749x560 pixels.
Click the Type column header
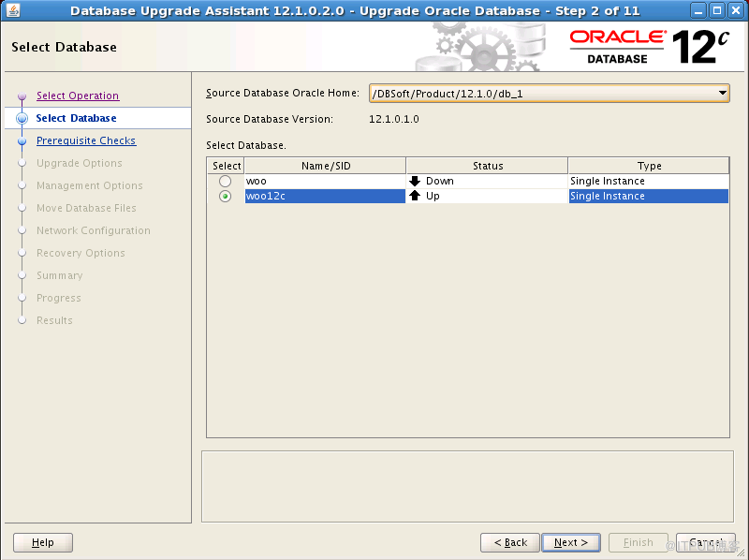coord(649,166)
